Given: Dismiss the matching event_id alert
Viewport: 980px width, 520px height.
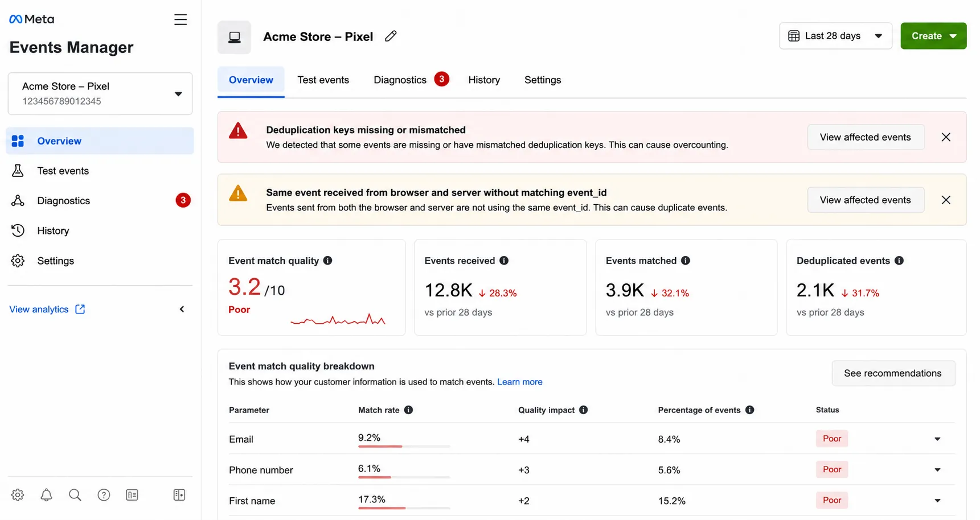Looking at the screenshot, I should 946,200.
